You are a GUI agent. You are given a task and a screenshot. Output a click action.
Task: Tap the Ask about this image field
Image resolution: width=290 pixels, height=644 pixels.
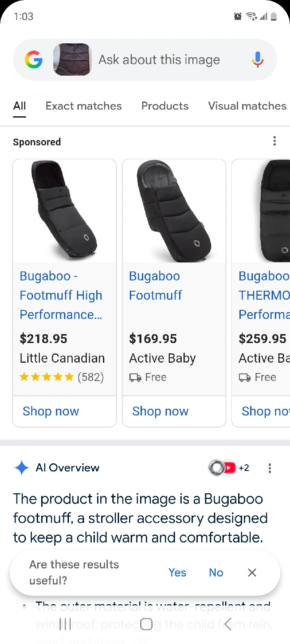[159, 59]
